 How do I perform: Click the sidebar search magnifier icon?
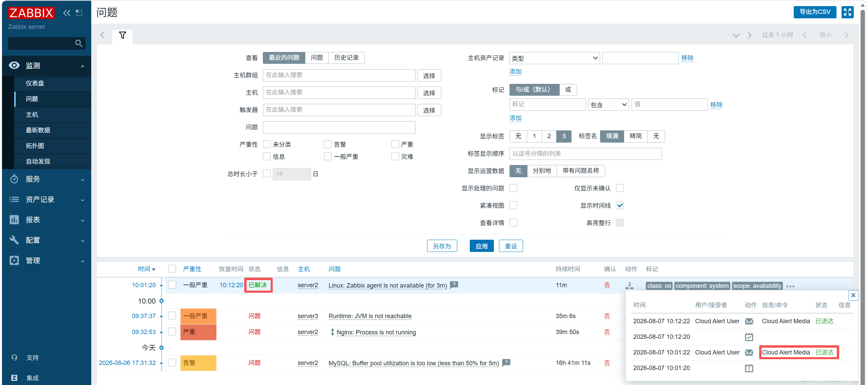point(79,43)
